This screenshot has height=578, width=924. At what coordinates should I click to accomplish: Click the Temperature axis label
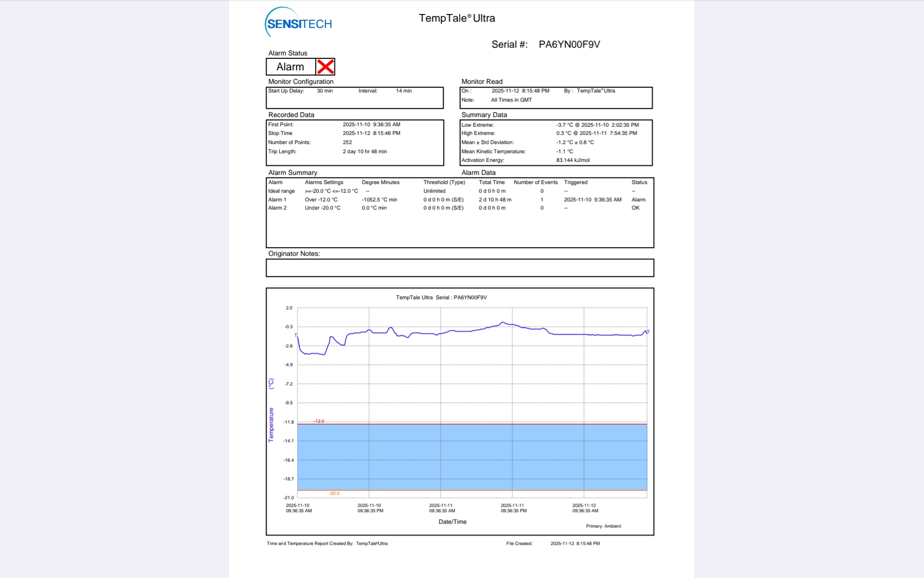pyautogui.click(x=271, y=424)
